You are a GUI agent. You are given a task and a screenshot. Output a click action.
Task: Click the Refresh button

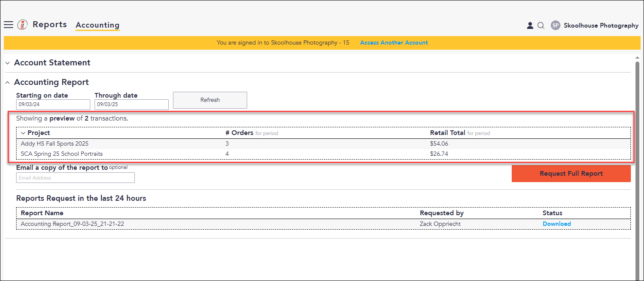point(210,100)
